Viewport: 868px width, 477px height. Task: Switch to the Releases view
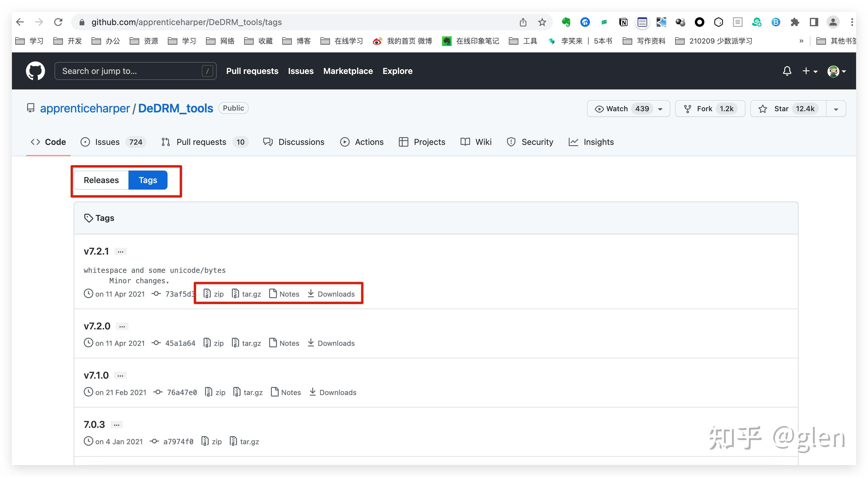101,180
